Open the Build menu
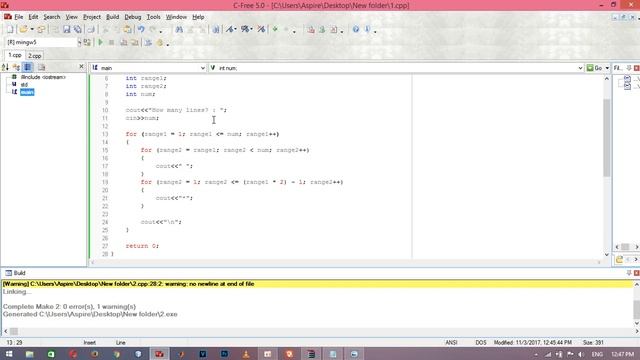The image size is (640, 360). pos(112,17)
